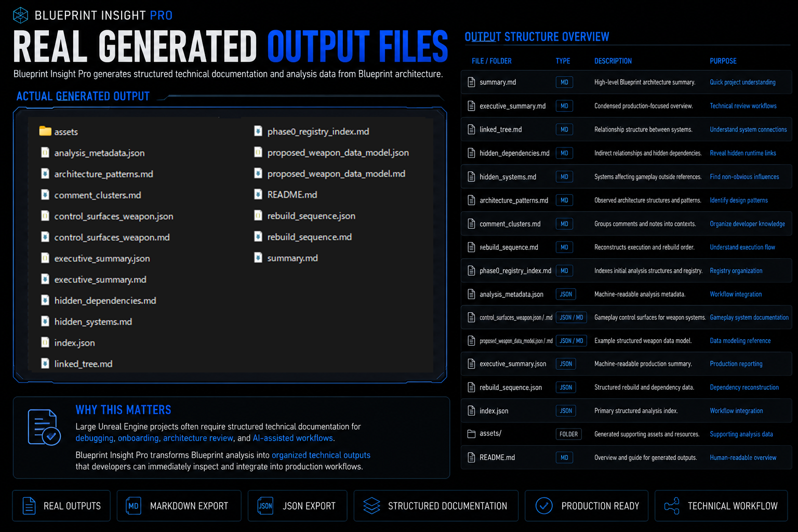
Task: Click the connected-nodes icon on Technical Workflow
Action: click(x=672, y=506)
